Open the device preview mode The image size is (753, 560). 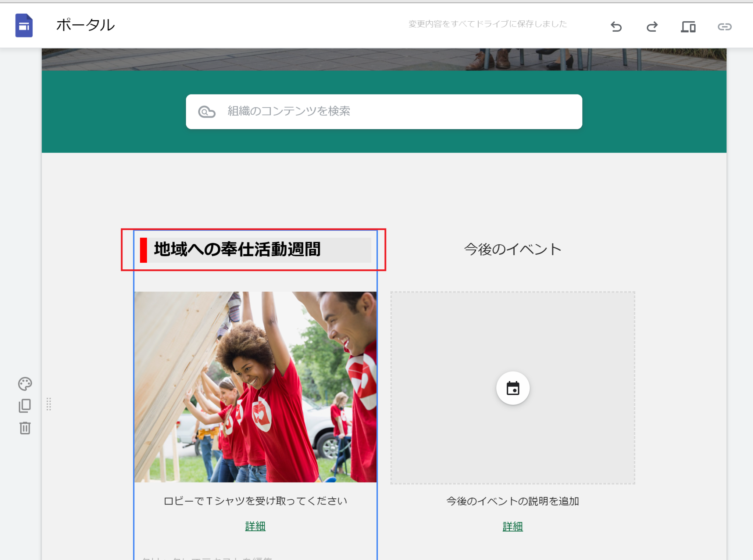(688, 26)
